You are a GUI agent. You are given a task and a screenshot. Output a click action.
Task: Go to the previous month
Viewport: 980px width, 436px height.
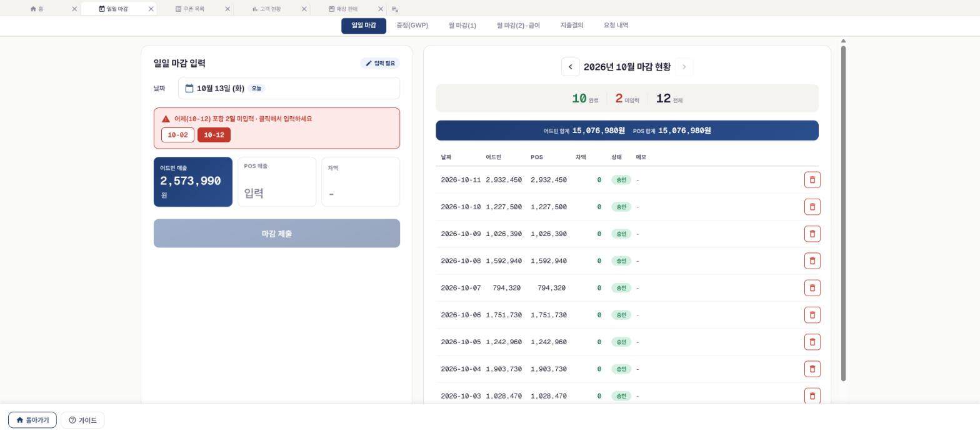570,67
